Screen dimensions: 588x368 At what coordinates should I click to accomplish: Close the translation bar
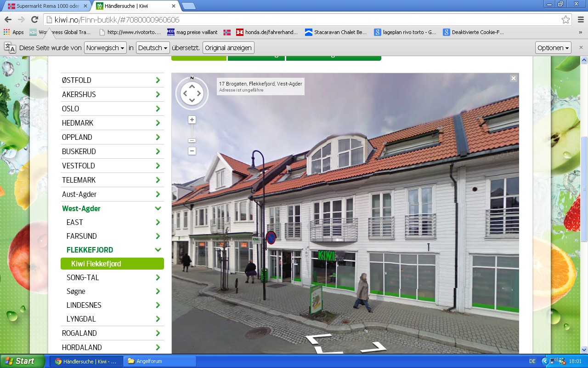tap(581, 47)
